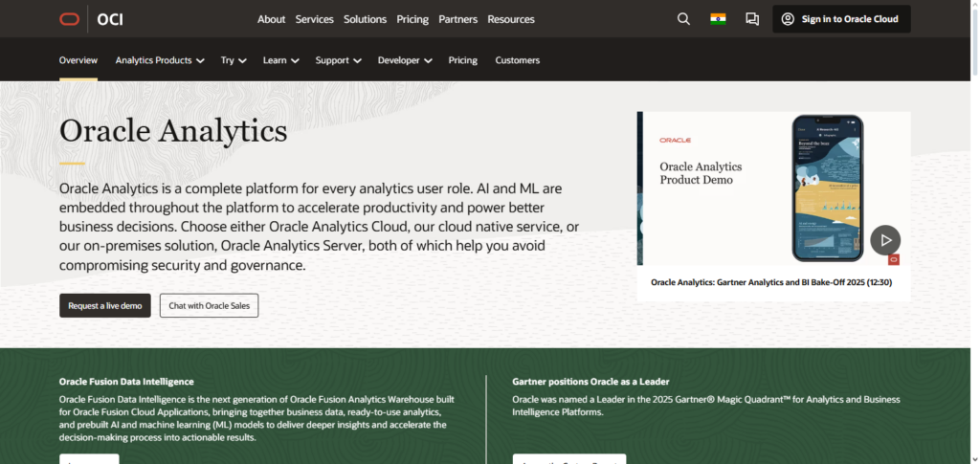Open the top Pricing menu item

tap(412, 19)
